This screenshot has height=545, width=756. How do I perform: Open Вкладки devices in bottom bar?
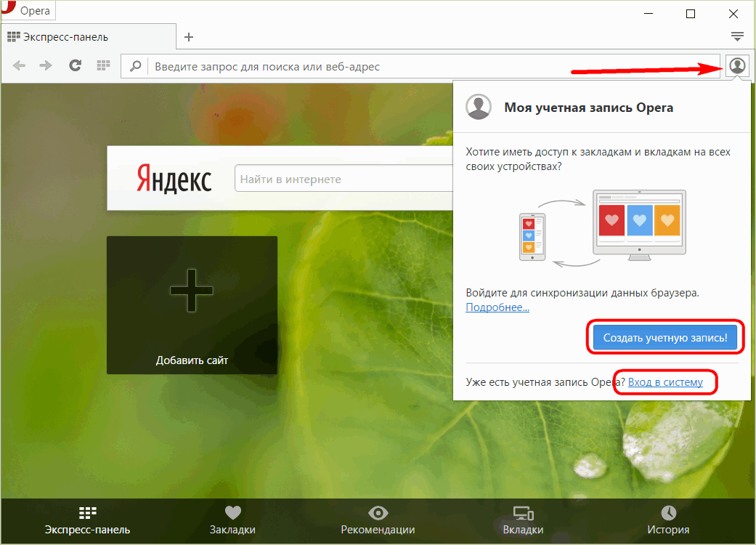pyautogui.click(x=523, y=521)
